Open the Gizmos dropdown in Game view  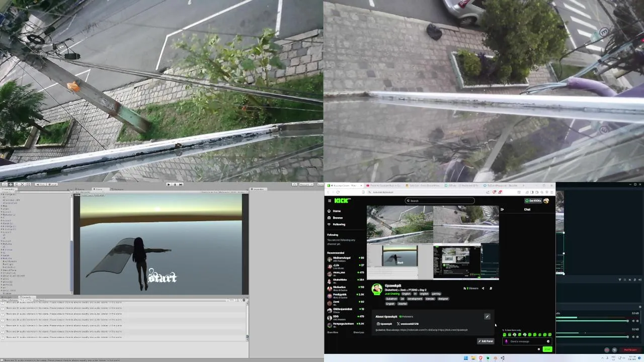coord(243,192)
